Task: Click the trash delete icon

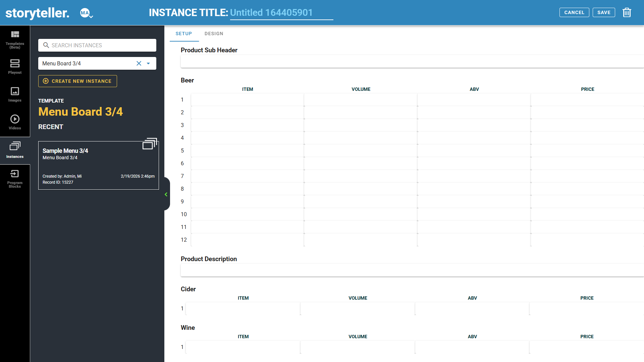Action: [x=627, y=13]
